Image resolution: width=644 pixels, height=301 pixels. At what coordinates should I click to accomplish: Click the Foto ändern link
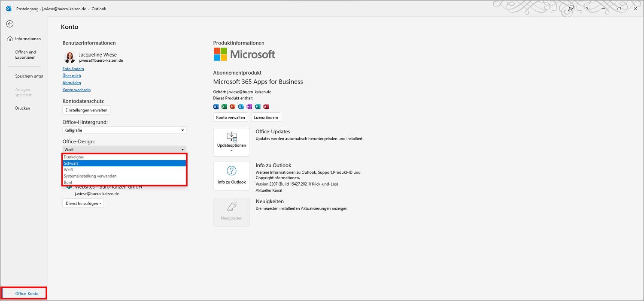[x=73, y=69]
